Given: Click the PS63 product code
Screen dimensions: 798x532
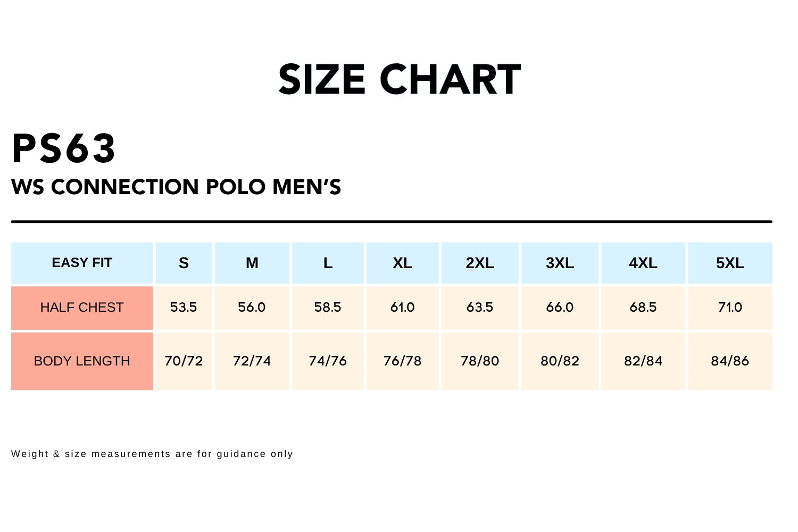Looking at the screenshot, I should pyautogui.click(x=64, y=148).
